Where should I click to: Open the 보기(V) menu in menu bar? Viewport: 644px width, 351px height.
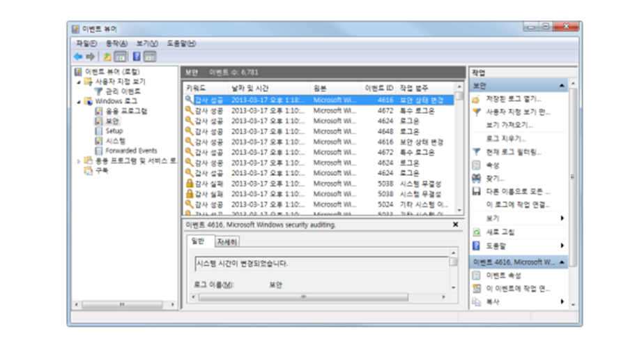pyautogui.click(x=147, y=43)
